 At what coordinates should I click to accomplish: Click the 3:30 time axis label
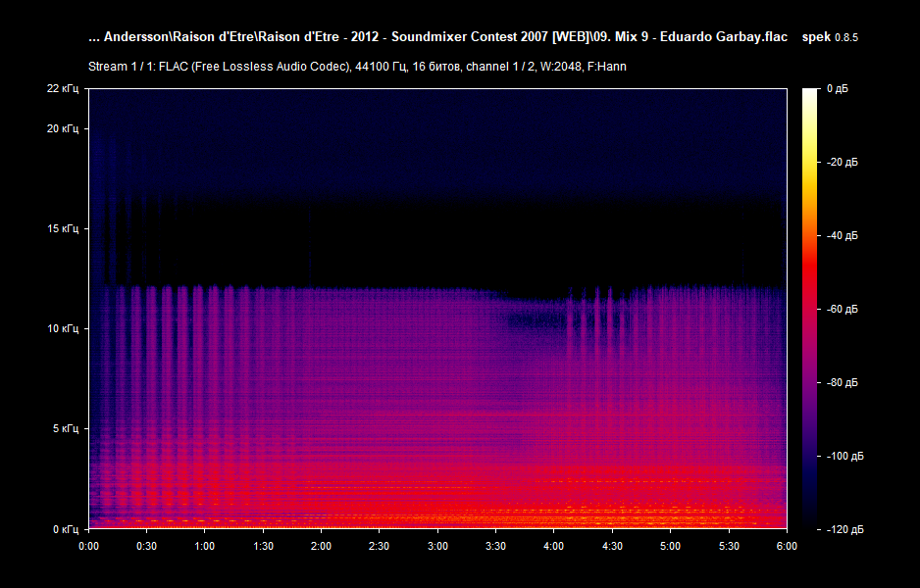[x=495, y=547]
